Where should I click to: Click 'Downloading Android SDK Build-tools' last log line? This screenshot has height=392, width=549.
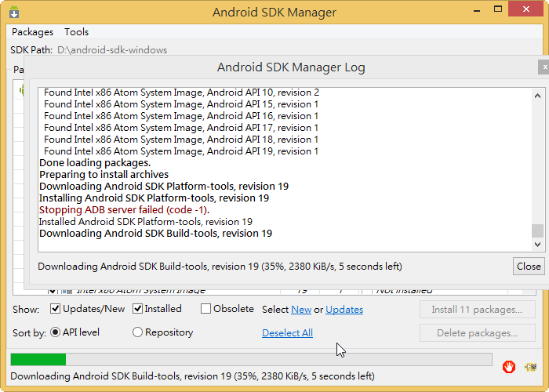click(155, 234)
